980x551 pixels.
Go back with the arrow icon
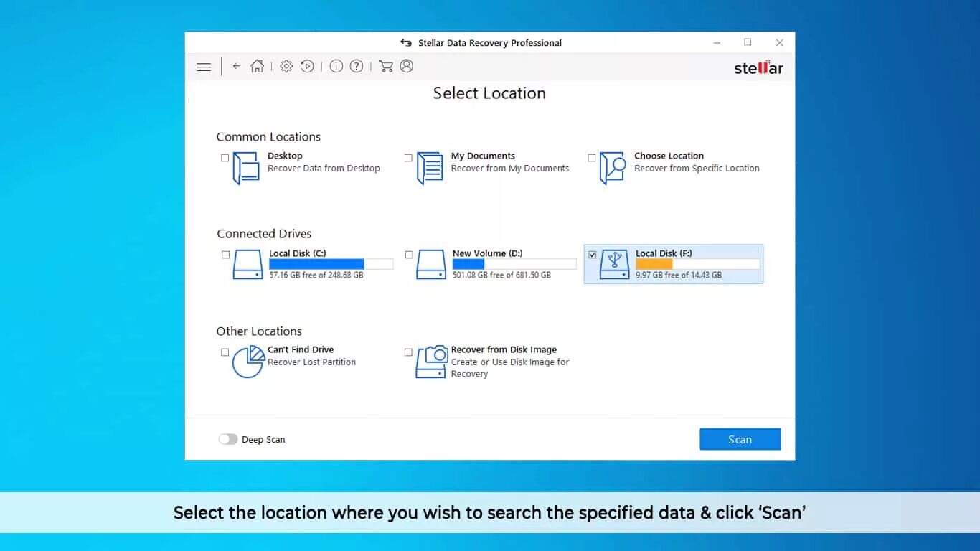pos(236,66)
